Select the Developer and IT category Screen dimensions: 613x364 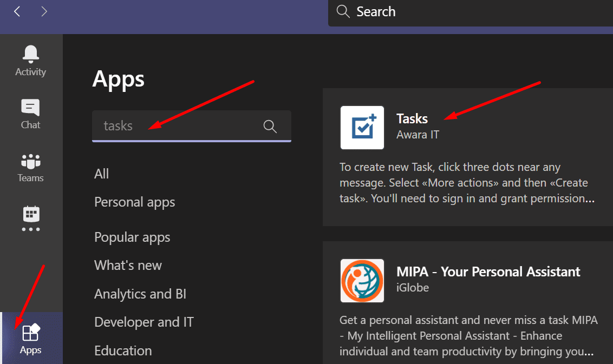tap(144, 322)
